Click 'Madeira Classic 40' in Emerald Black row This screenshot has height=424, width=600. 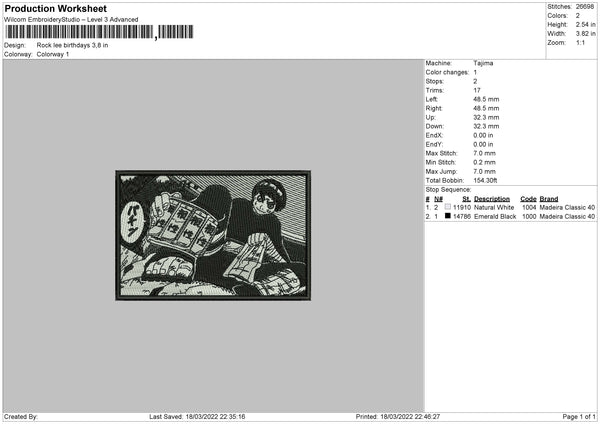pos(567,217)
